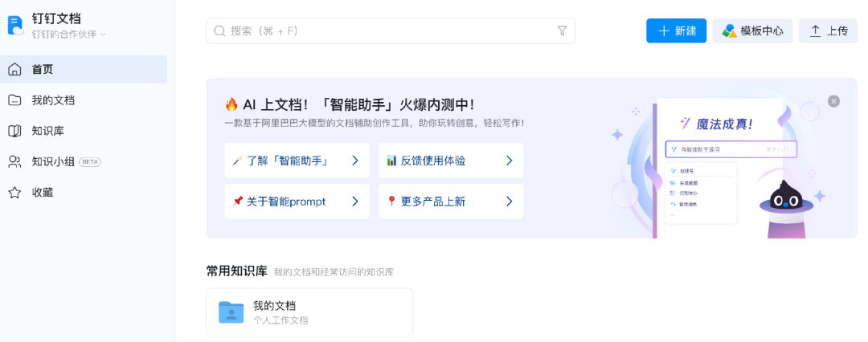Click the people icon beside 知识小组
This screenshot has height=342, width=868.
click(x=15, y=161)
